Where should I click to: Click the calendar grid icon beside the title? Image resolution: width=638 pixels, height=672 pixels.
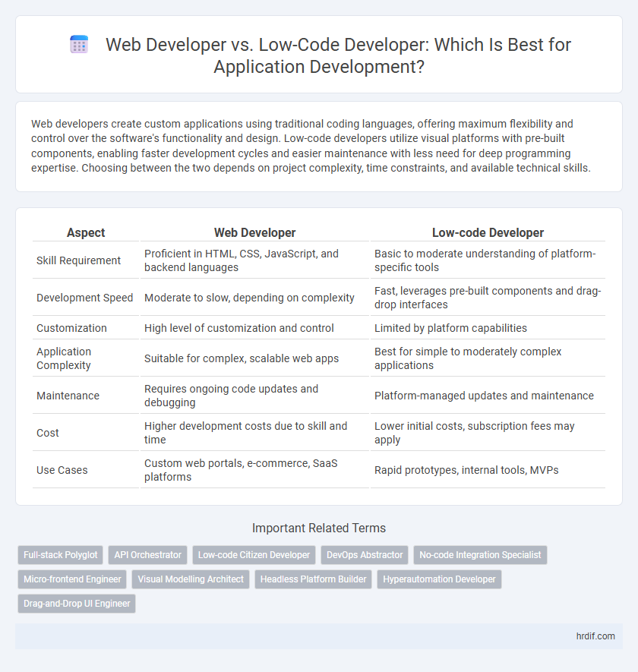[x=79, y=45]
